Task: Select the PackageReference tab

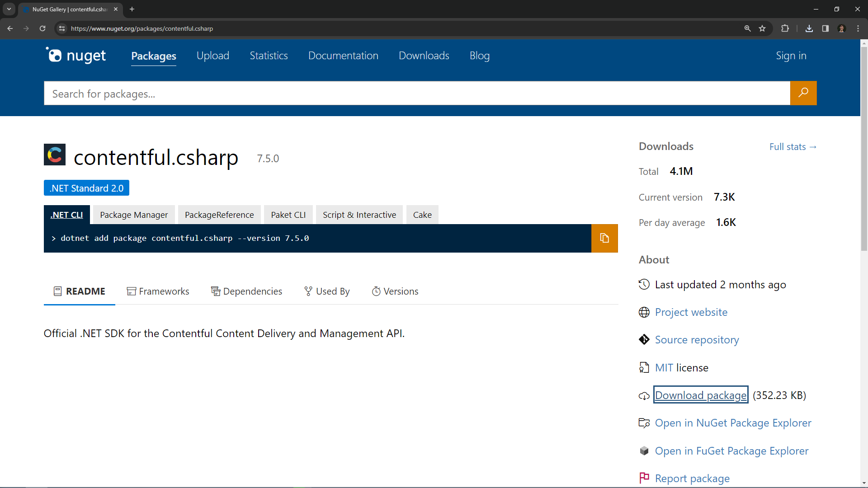Action: pos(219,215)
